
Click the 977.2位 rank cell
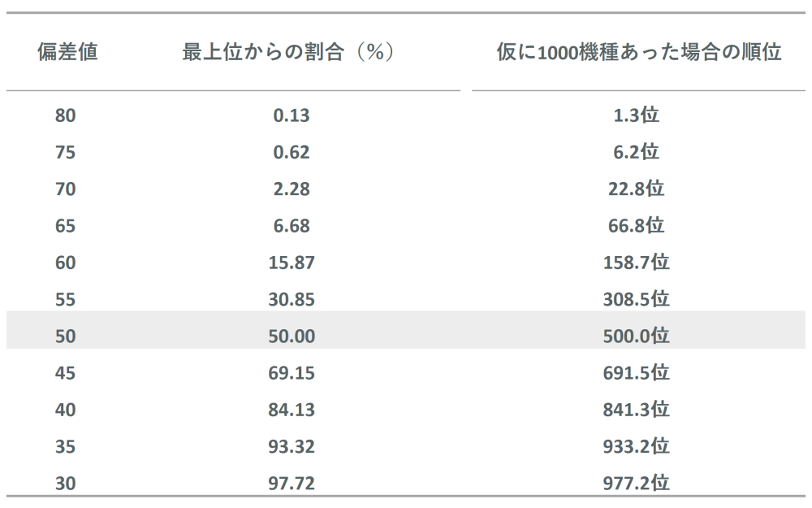point(637,484)
